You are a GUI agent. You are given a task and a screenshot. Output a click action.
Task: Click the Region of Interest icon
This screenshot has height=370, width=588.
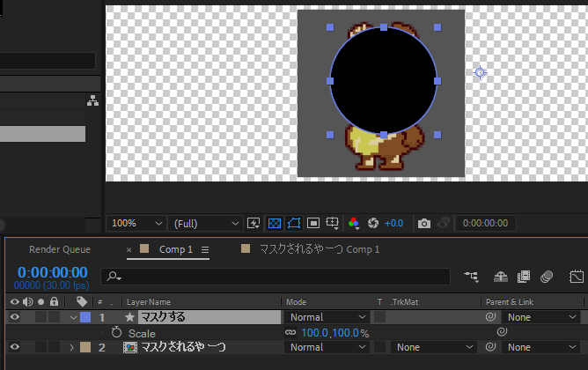(313, 223)
